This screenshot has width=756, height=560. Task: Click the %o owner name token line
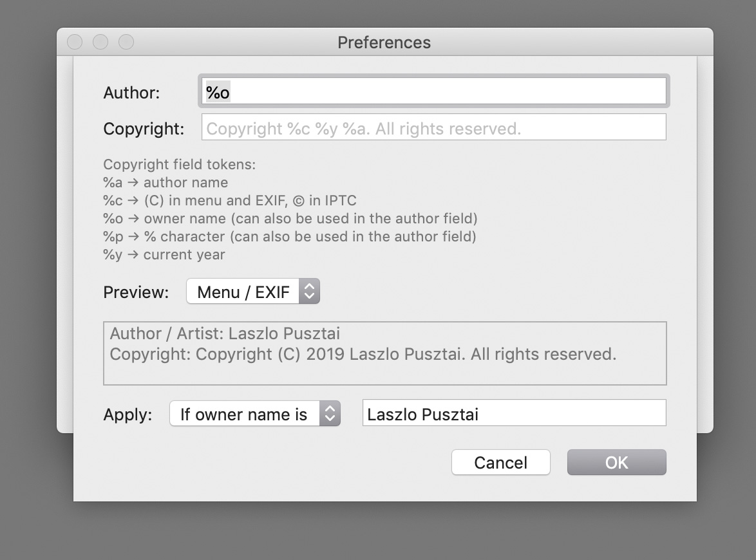click(290, 219)
